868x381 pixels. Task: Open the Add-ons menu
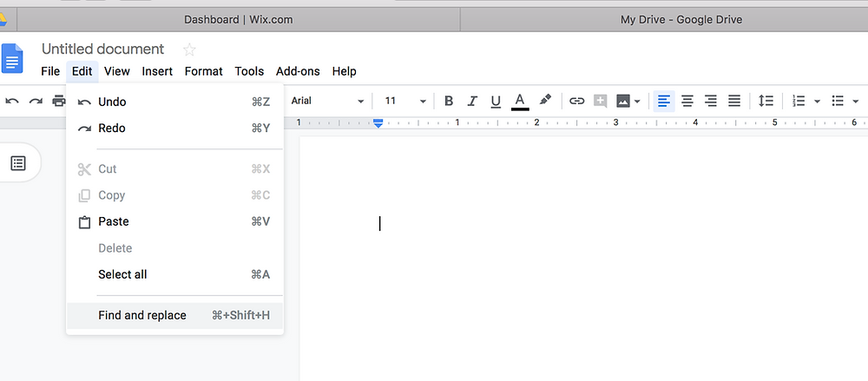pos(298,71)
